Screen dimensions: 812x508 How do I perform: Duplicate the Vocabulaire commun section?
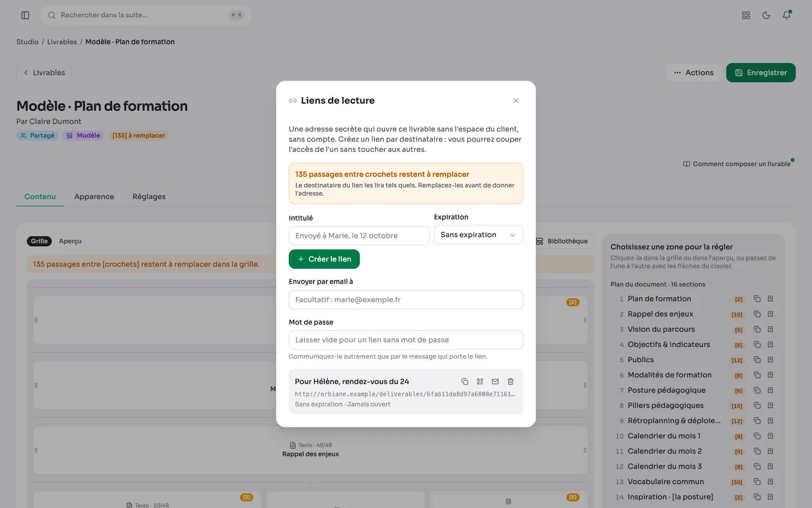[757, 482]
